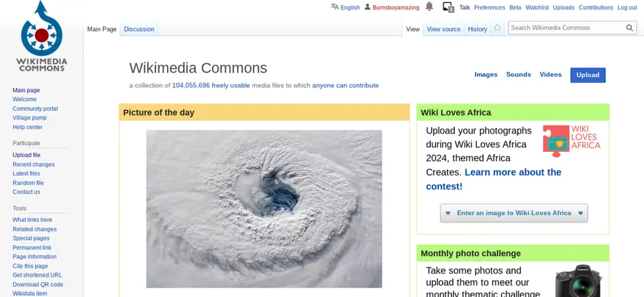Click Enter an image to Wiki Loves Africa

514,213
